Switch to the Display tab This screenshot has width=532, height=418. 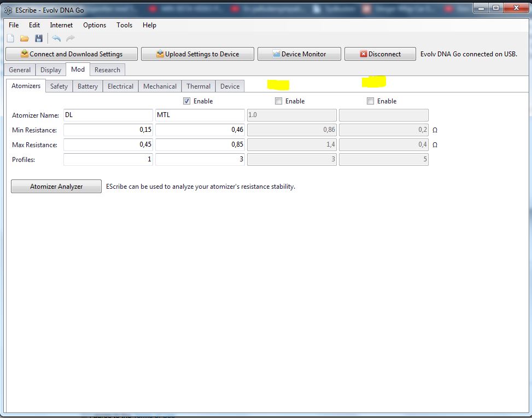coord(50,70)
